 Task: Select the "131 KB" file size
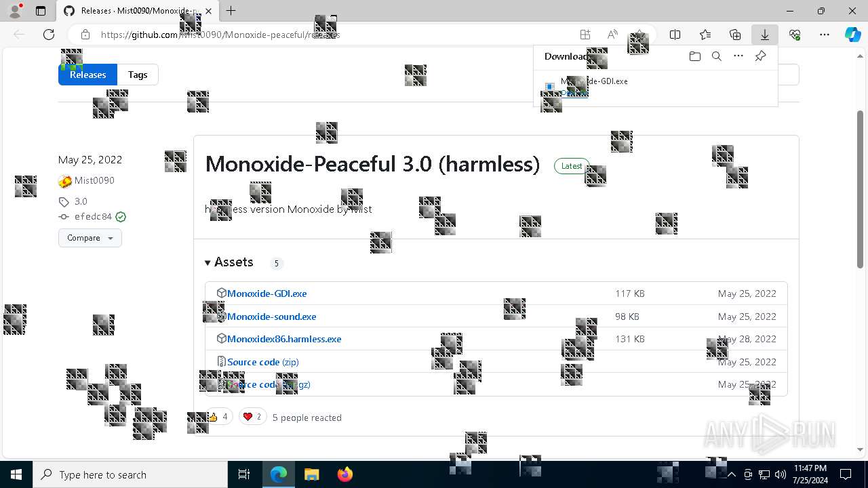[630, 339]
